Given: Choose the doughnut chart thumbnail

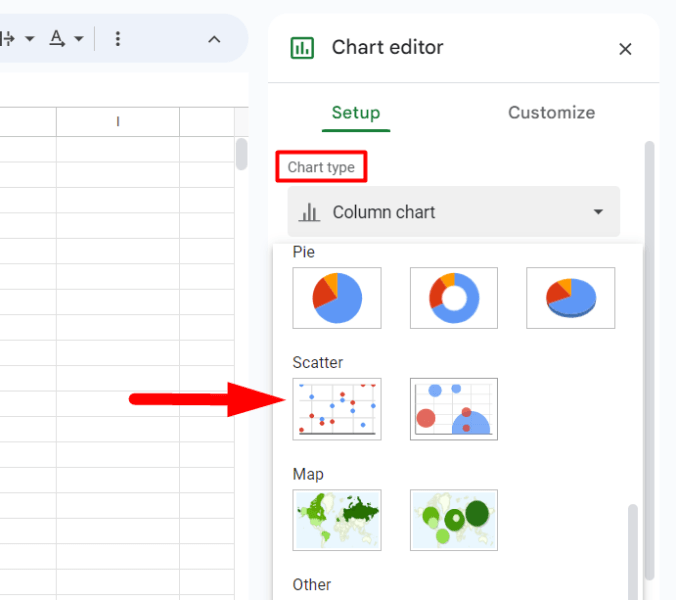Looking at the screenshot, I should point(454,298).
